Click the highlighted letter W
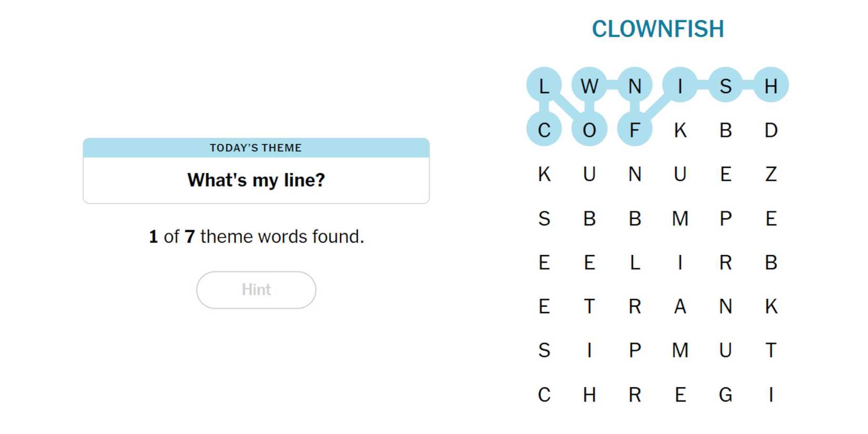The width and height of the screenshot is (868, 434). coord(589,85)
